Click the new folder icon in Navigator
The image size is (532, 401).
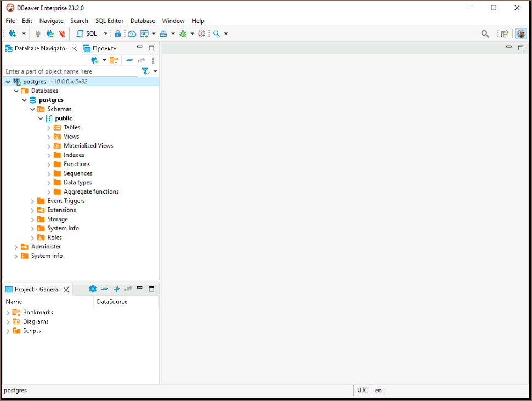click(x=114, y=60)
